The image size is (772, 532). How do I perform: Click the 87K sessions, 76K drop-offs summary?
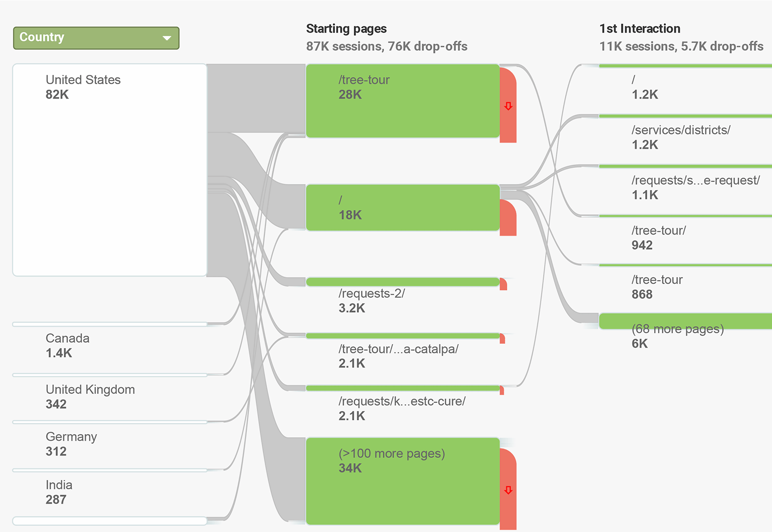[x=387, y=46]
